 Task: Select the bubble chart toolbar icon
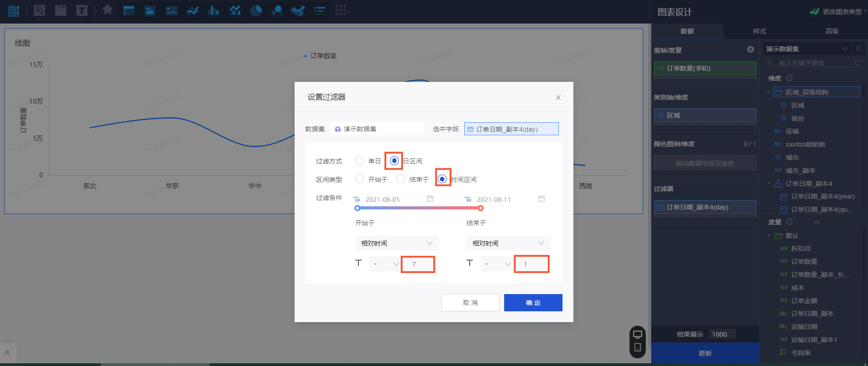coord(277,11)
